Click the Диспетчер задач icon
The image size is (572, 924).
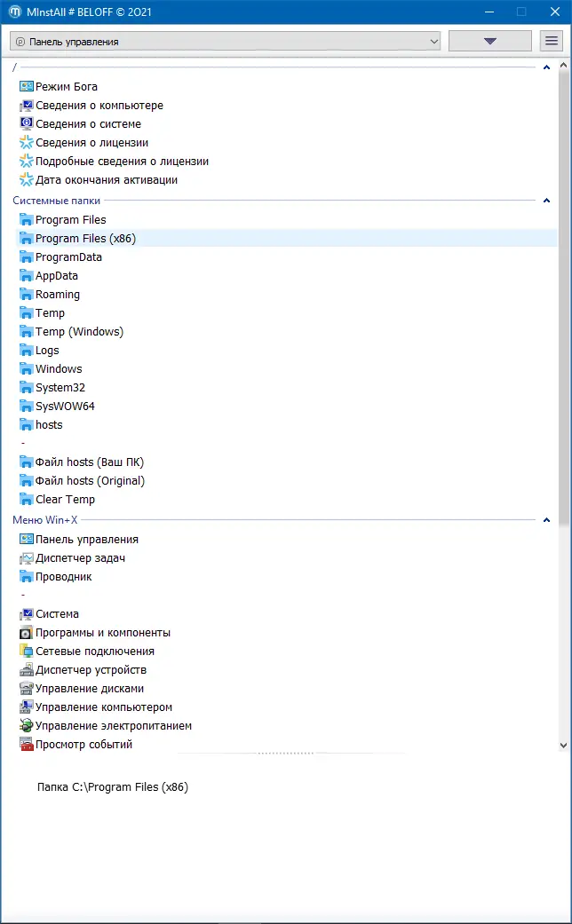(26, 558)
